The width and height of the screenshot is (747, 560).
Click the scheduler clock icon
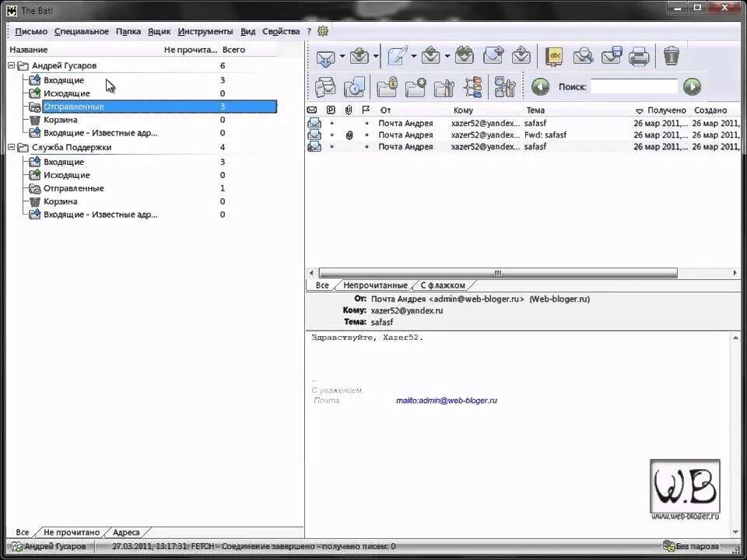click(354, 87)
